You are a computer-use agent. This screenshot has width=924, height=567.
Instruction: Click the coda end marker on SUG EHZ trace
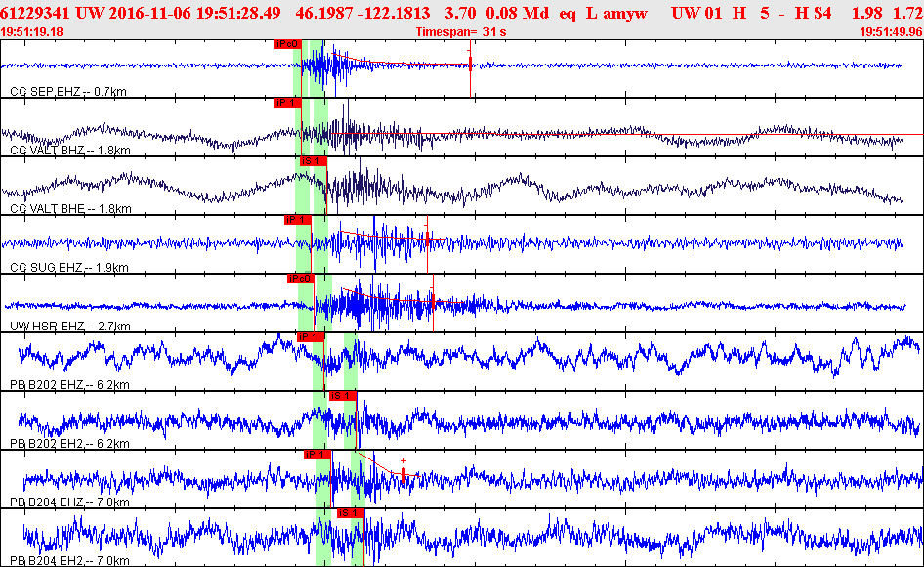(427, 239)
